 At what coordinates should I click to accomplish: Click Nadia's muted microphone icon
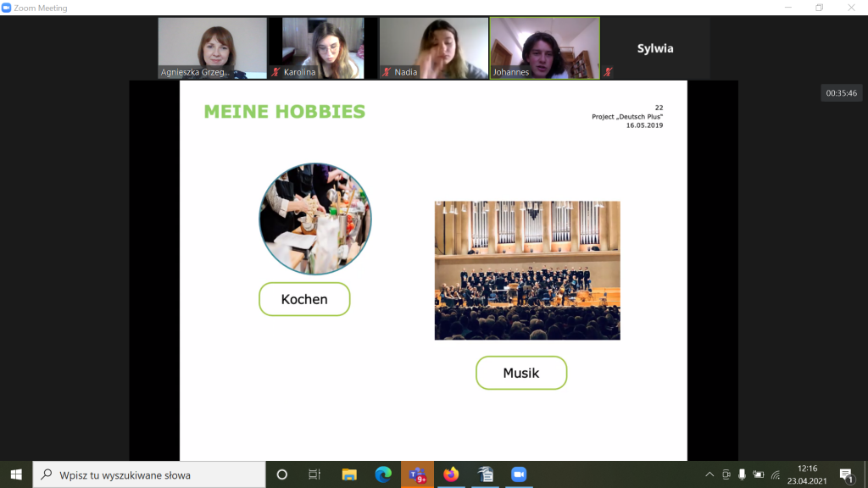pyautogui.click(x=387, y=72)
